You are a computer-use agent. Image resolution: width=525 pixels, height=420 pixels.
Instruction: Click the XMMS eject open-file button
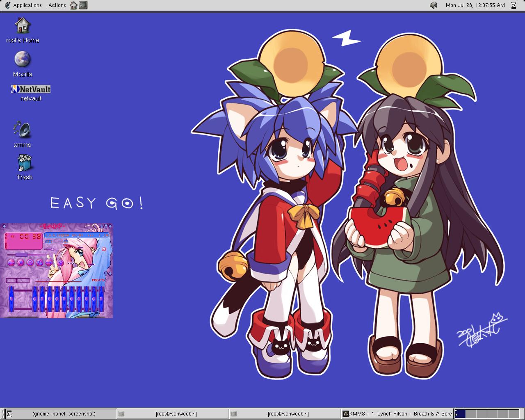tap(60, 262)
